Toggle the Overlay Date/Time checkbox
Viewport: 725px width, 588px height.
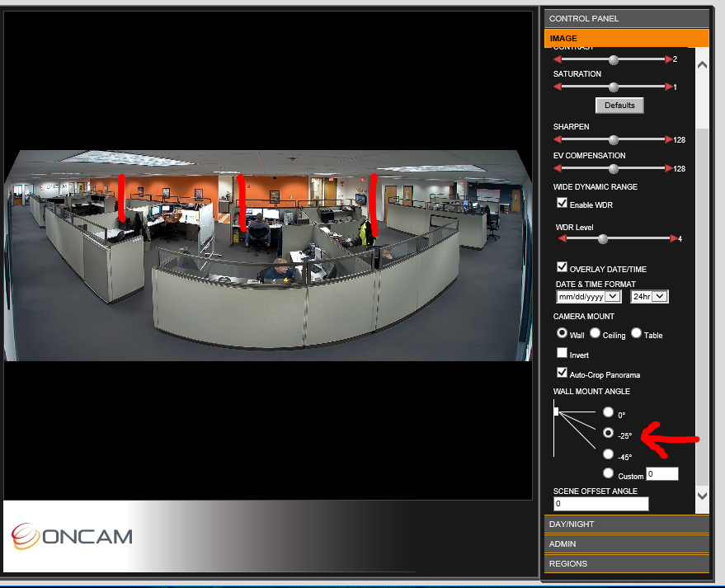tap(562, 267)
